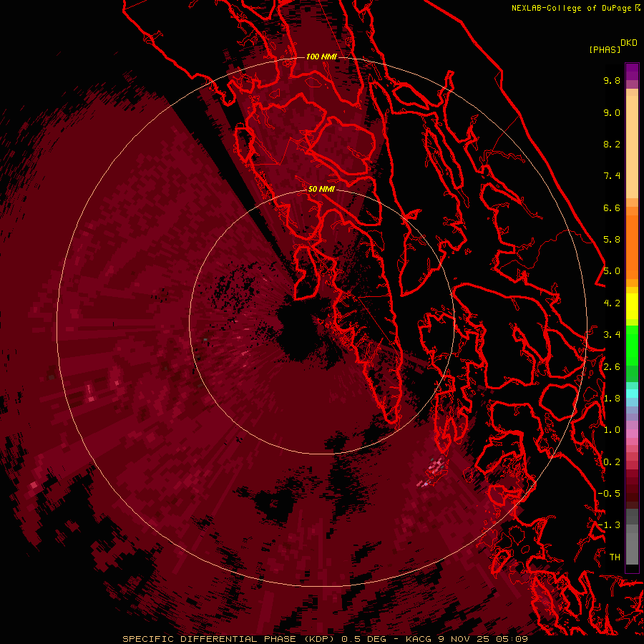Click the 50 NMI range ring label
This screenshot has width=644, height=644.
[x=321, y=189]
